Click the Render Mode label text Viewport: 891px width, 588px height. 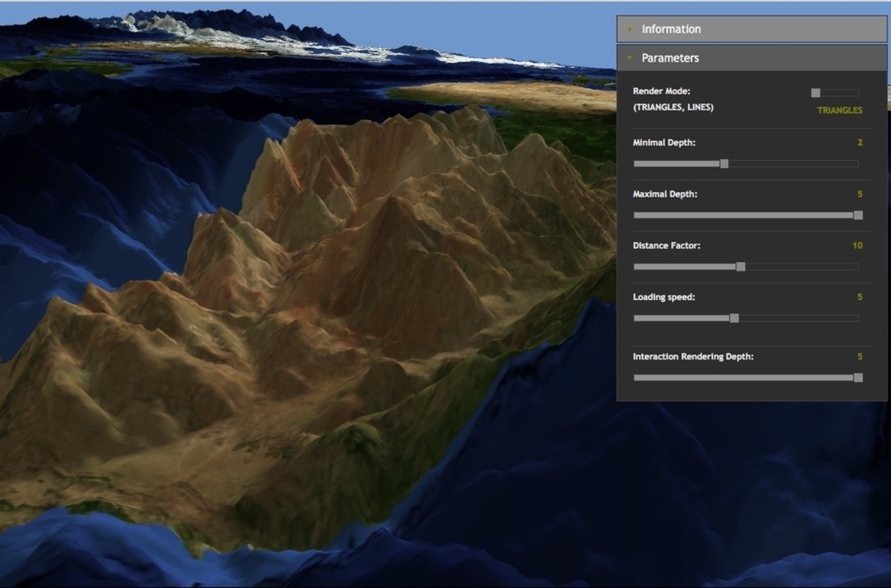[x=661, y=91]
